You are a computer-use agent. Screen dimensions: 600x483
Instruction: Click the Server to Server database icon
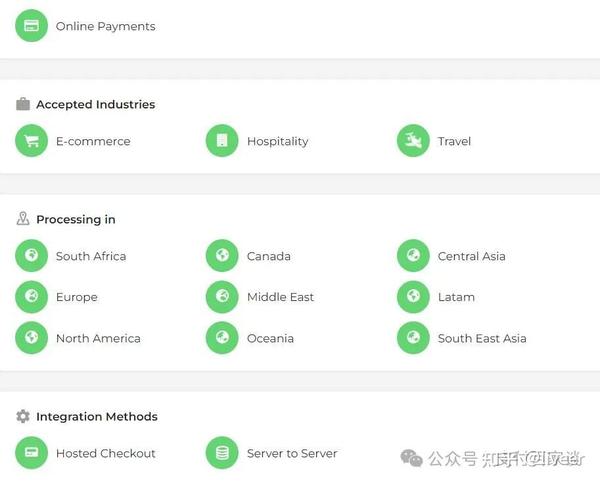pyautogui.click(x=222, y=453)
